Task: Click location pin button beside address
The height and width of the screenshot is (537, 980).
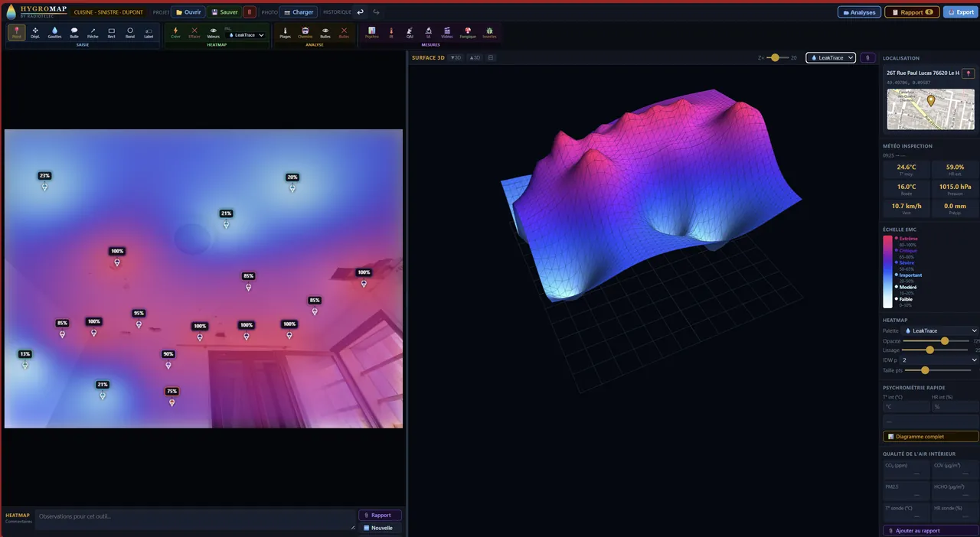Action: coord(969,73)
